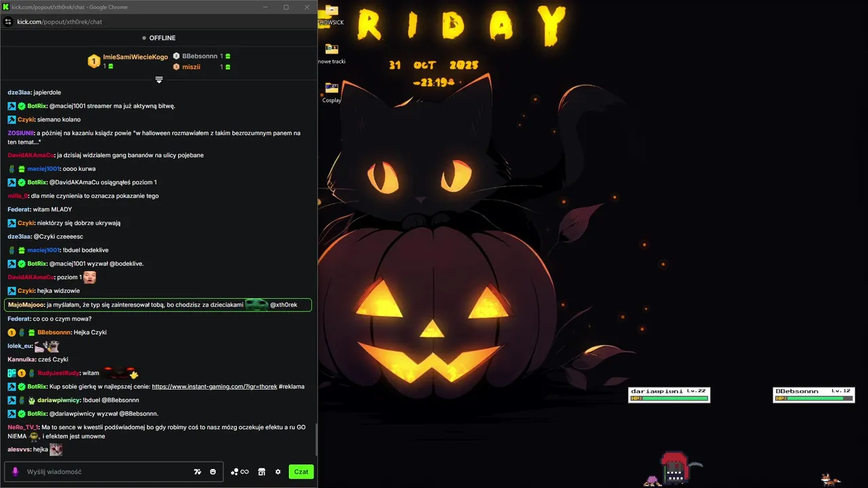
Task: Click the OFFLINE status label
Action: point(162,38)
